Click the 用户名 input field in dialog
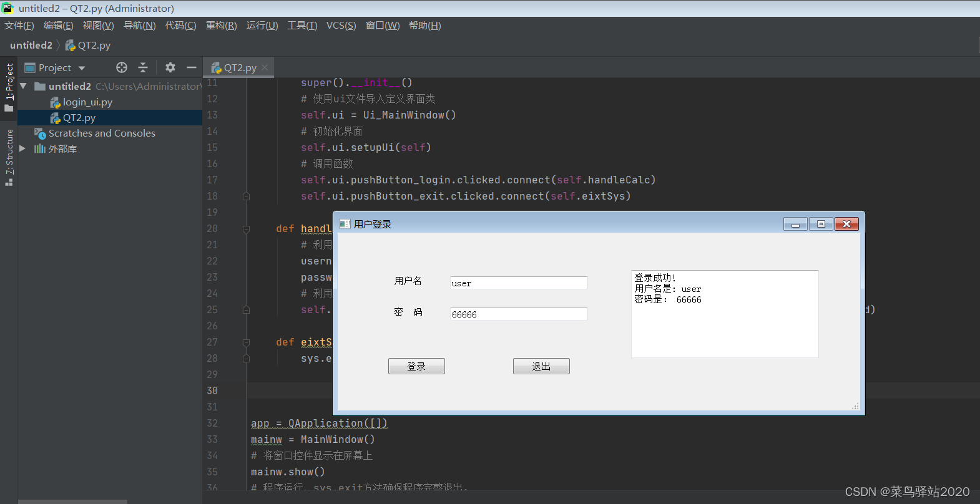The width and height of the screenshot is (980, 504). [519, 283]
